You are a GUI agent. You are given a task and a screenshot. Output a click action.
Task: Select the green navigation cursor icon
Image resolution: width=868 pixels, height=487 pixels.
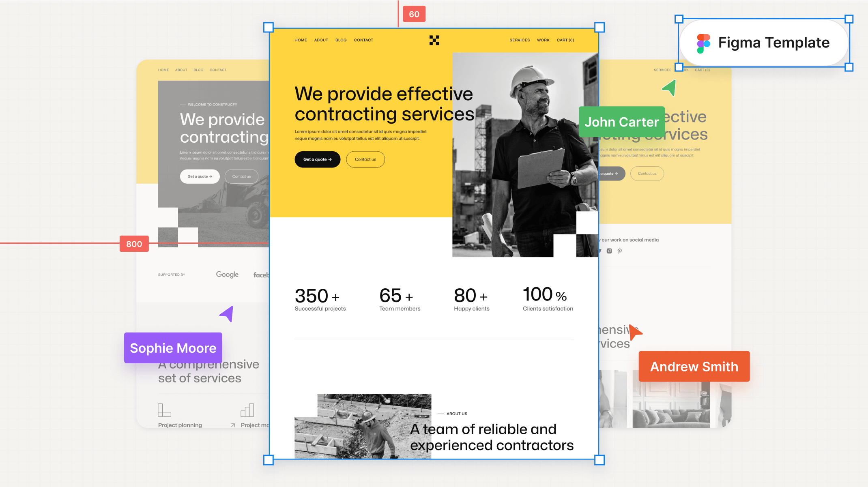pyautogui.click(x=669, y=88)
